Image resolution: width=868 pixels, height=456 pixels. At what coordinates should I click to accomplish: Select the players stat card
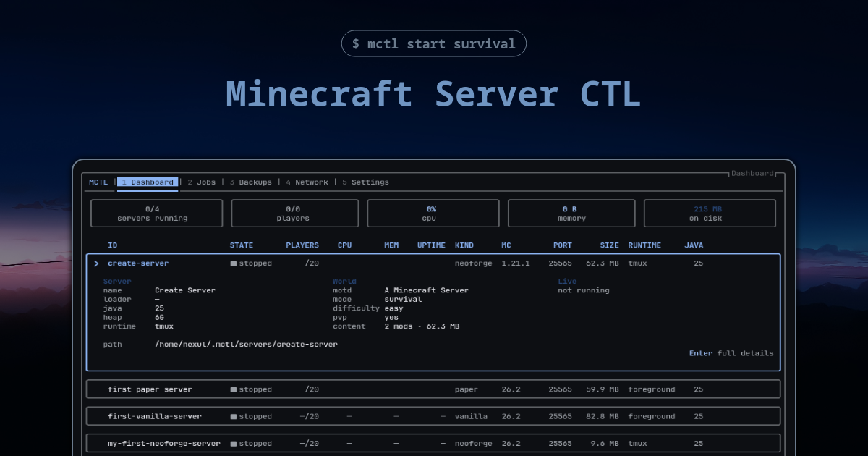tap(295, 214)
